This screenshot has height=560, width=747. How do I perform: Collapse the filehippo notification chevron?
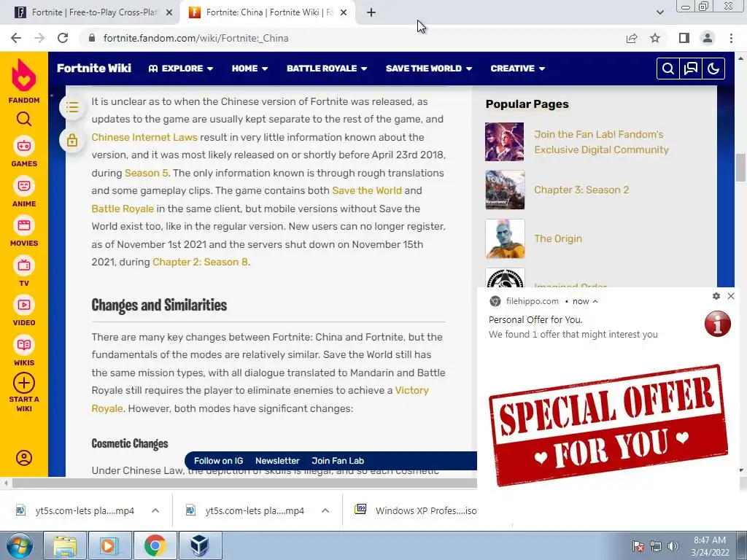pyautogui.click(x=595, y=301)
